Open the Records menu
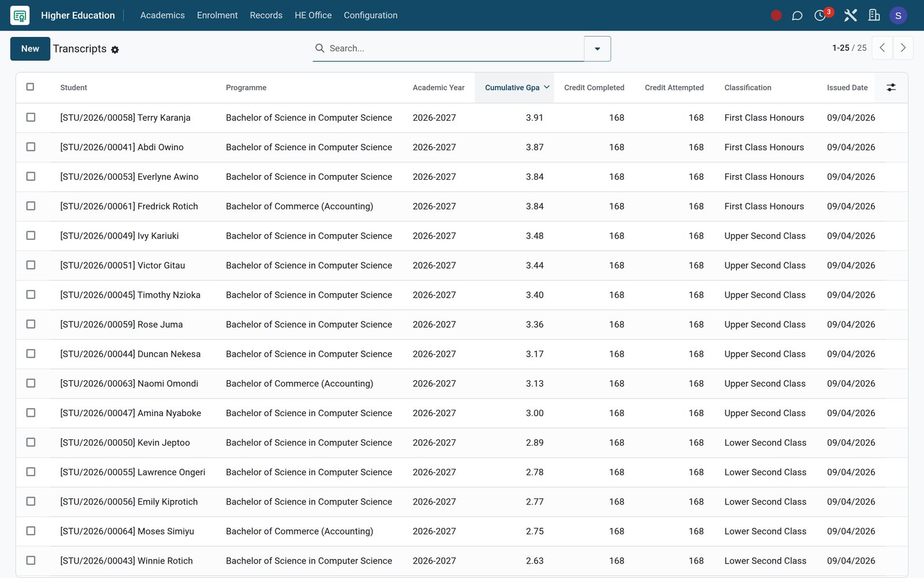This screenshot has width=924, height=578. [x=266, y=16]
